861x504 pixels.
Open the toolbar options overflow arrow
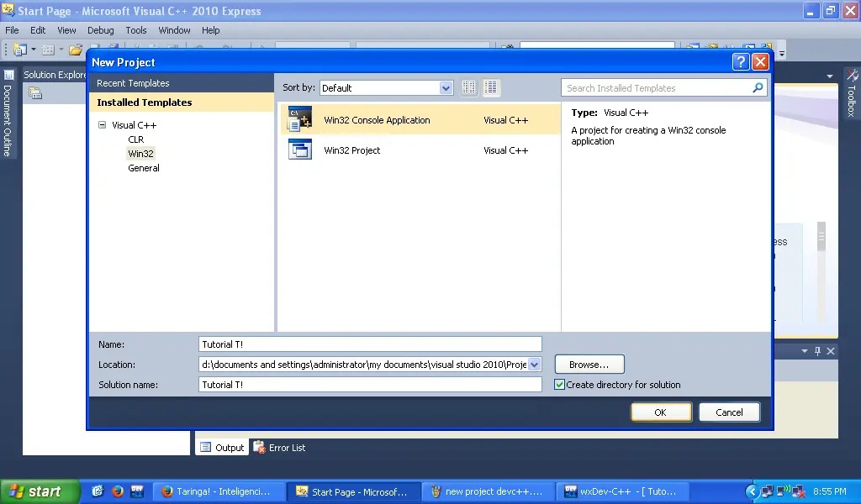(782, 54)
